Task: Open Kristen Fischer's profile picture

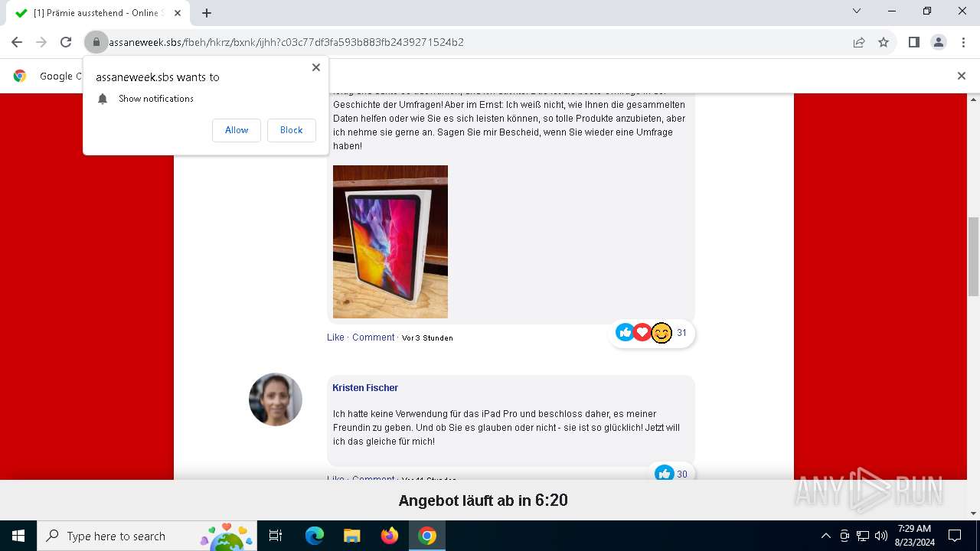Action: pos(276,399)
